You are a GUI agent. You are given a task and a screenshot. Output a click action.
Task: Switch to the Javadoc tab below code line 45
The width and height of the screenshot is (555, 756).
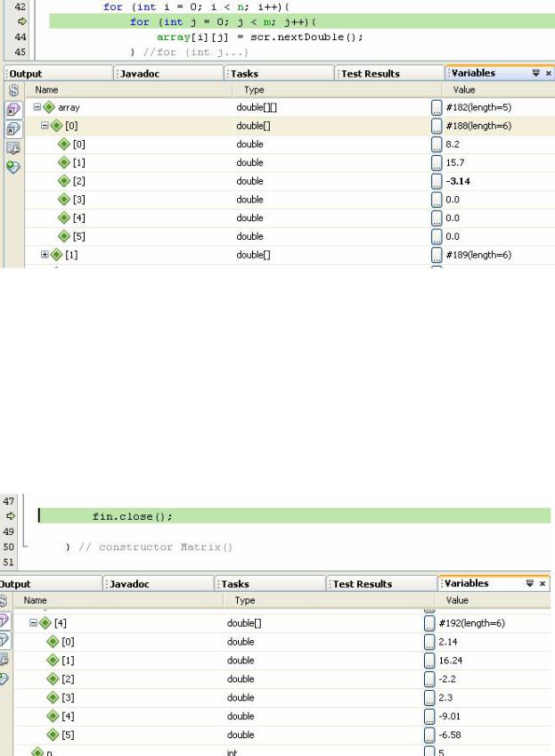[168, 73]
